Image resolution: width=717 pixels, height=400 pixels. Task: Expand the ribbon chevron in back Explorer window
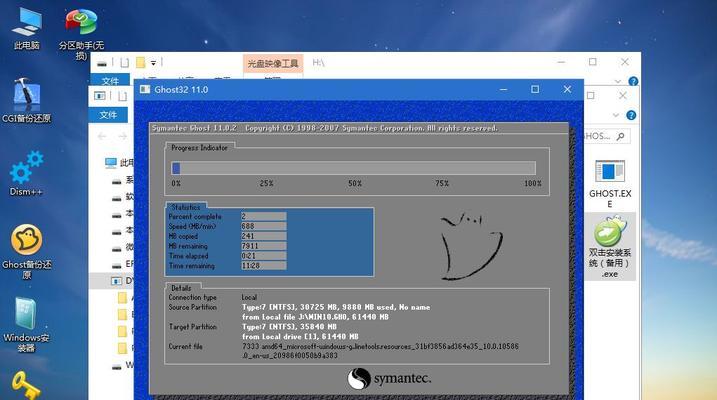tap(617, 80)
